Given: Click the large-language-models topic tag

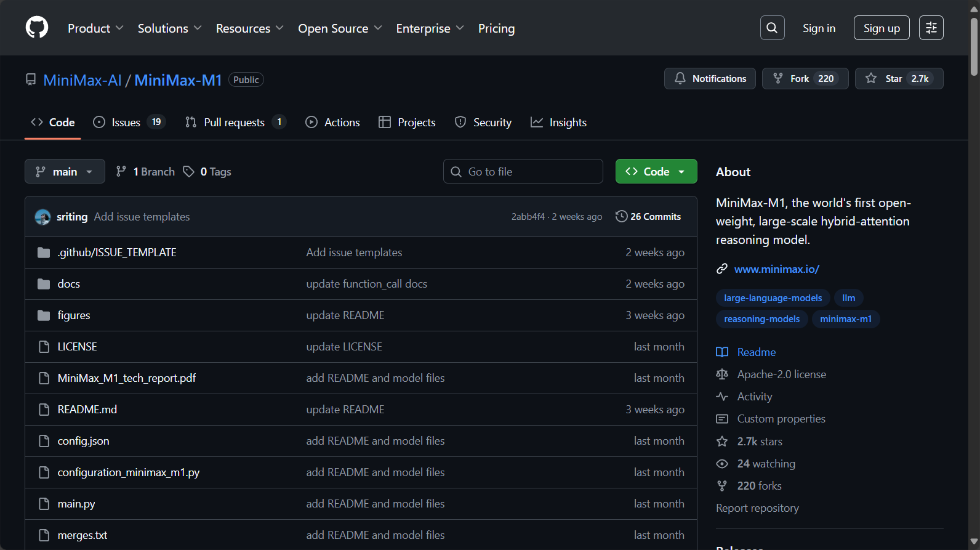Looking at the screenshot, I should pos(773,298).
